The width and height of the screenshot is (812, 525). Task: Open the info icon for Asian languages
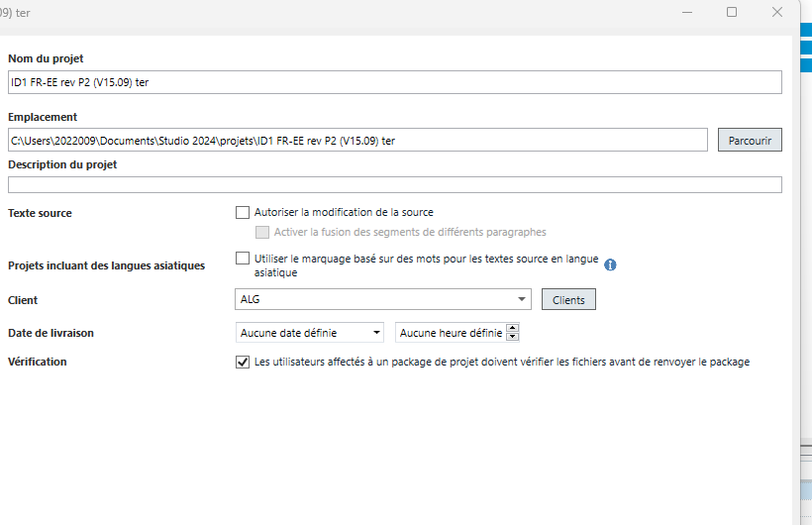click(611, 264)
